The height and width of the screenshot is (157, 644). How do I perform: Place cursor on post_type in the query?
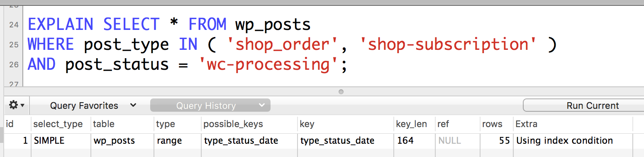click(x=126, y=45)
